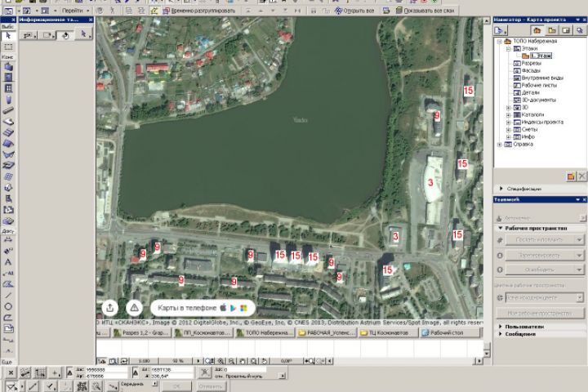Image resolution: width=588 pixels, height=392 pixels.
Task: Click zoom out magnifier in bottom bar
Action: point(232,361)
